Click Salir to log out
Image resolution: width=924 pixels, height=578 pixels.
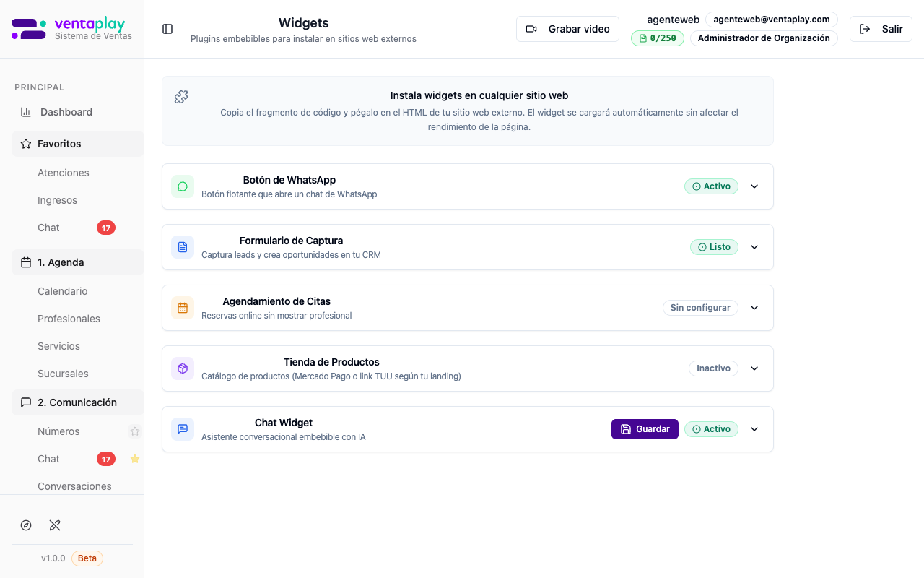[x=881, y=29]
